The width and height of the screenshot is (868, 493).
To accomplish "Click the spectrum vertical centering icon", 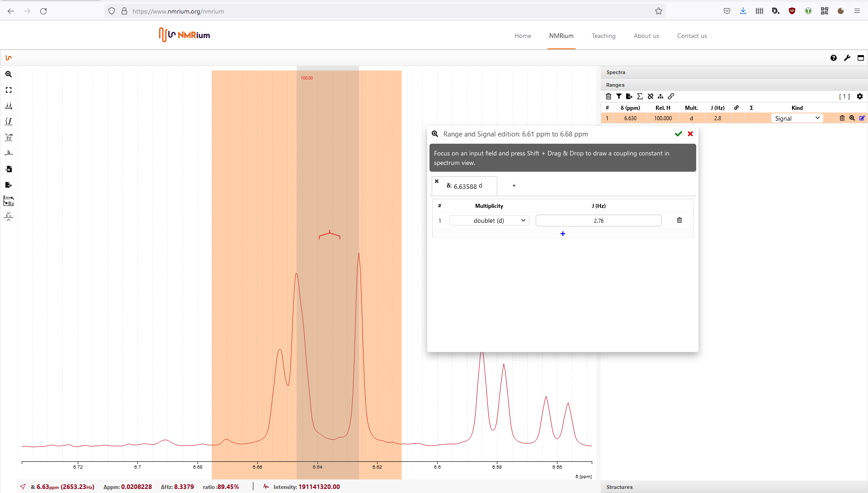I will (9, 216).
